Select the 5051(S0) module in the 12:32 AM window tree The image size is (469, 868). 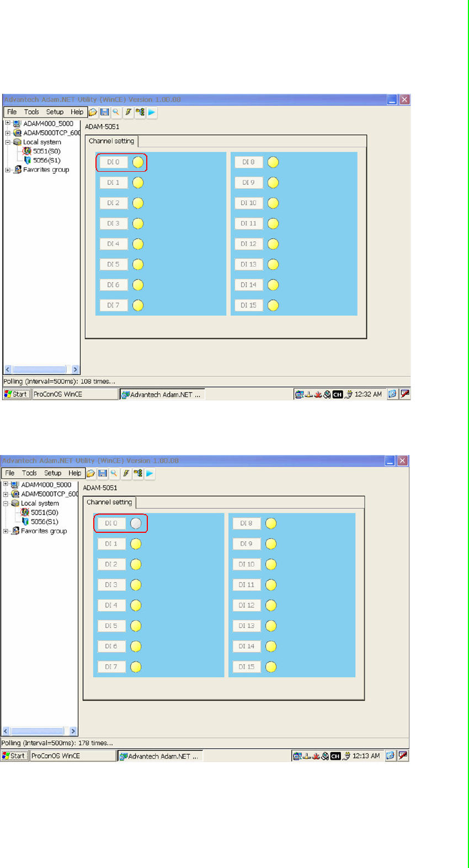tap(46, 151)
